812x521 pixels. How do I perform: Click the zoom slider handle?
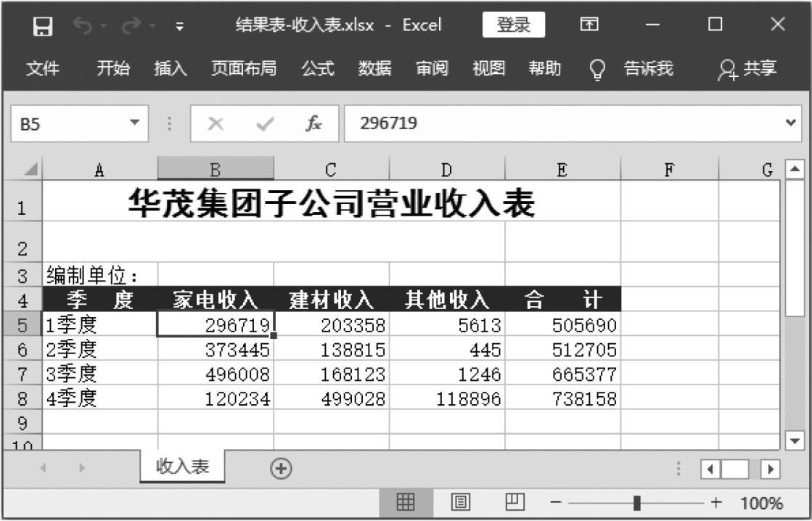tap(637, 503)
